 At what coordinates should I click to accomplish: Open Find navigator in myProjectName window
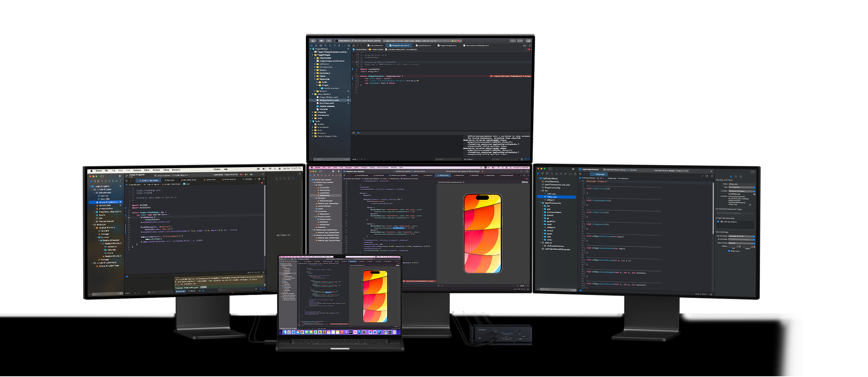coord(552,173)
